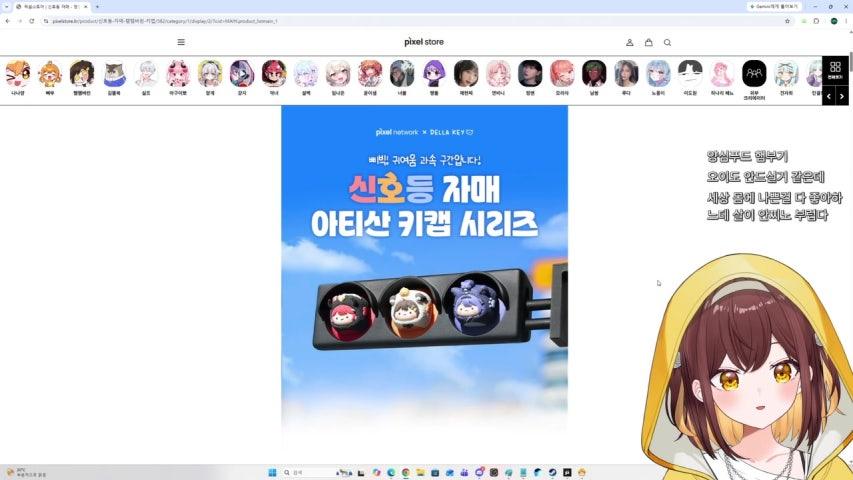Select the red-hat creator avatar
Image resolution: width=853 pixels, height=480 pixels.
click(274, 73)
